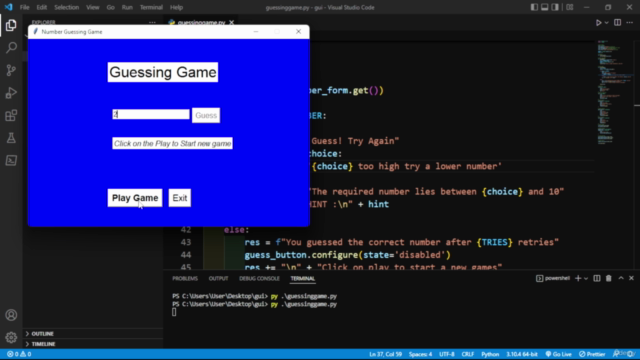
Task: Change indentation via Spaces: 4
Action: [420, 354]
